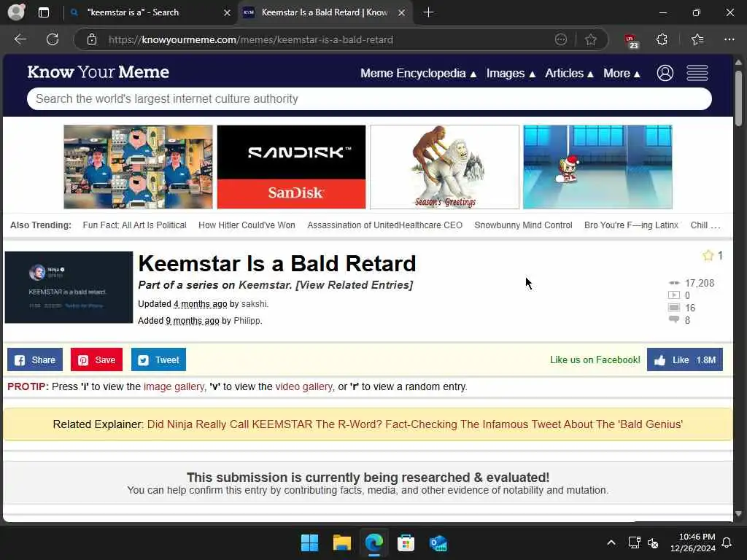The height and width of the screenshot is (560, 747).
Task: Open the SanDisk ad thumbnail
Action: 291,167
